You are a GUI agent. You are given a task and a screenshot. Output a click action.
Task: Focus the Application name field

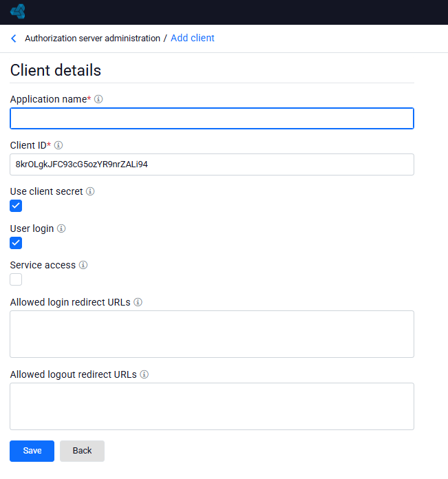point(212,118)
